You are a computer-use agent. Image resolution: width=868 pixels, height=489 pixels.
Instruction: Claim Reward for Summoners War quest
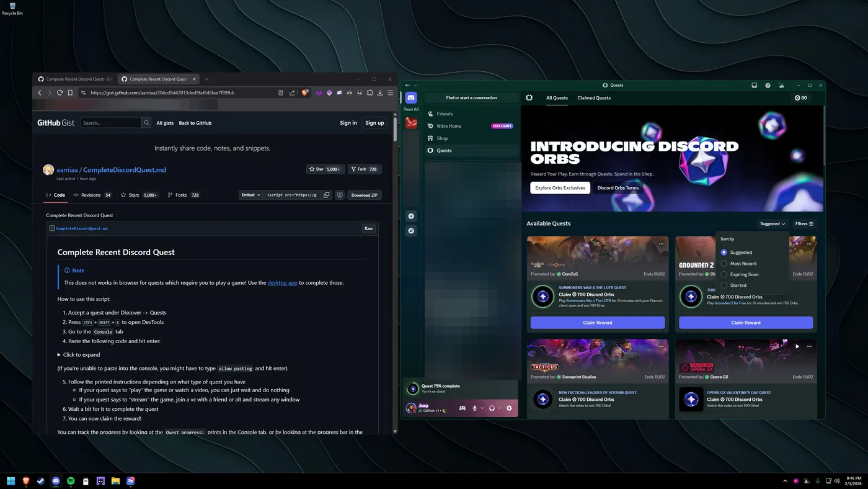click(598, 323)
